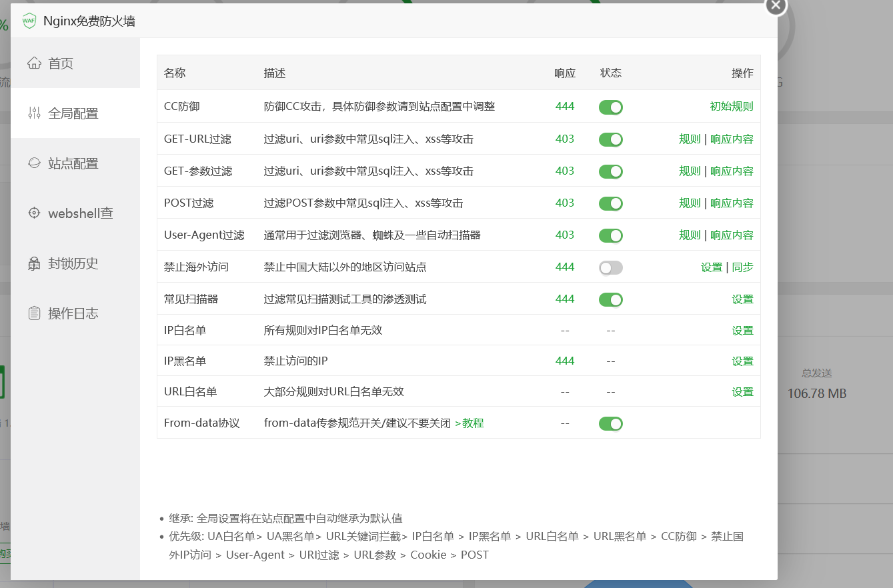Click the target icon beside webshell查

[34, 213]
